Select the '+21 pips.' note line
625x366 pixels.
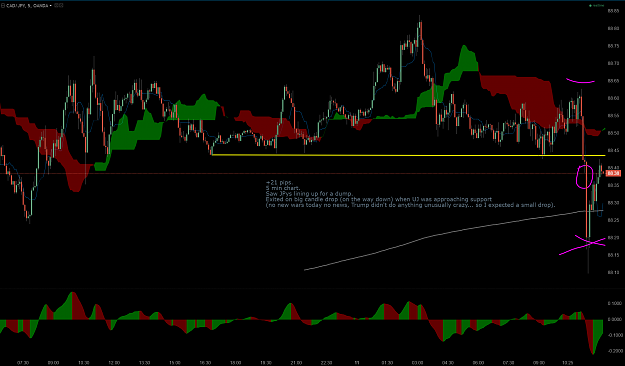pyautogui.click(x=279, y=183)
